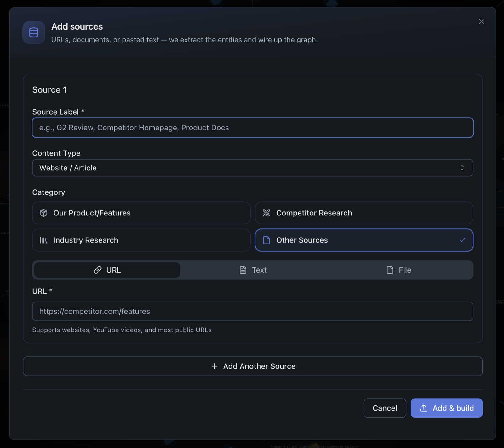504x448 pixels.
Task: Click the Source Label field label
Action: tap(58, 112)
